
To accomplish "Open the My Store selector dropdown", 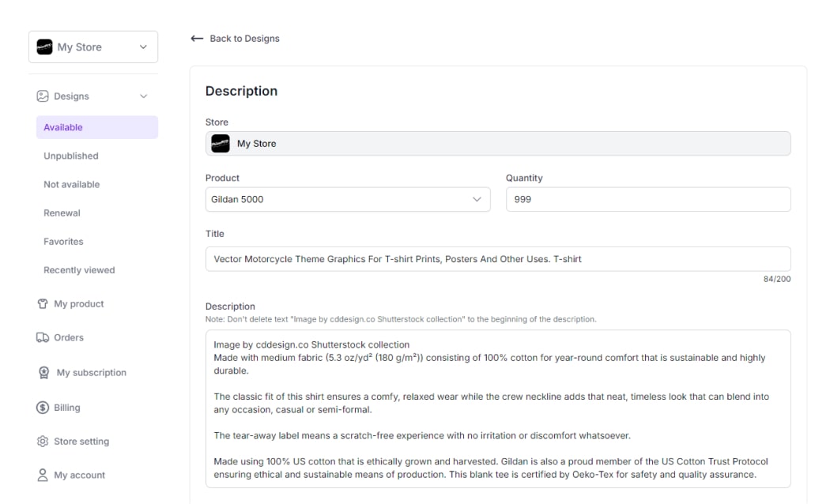I will (93, 47).
